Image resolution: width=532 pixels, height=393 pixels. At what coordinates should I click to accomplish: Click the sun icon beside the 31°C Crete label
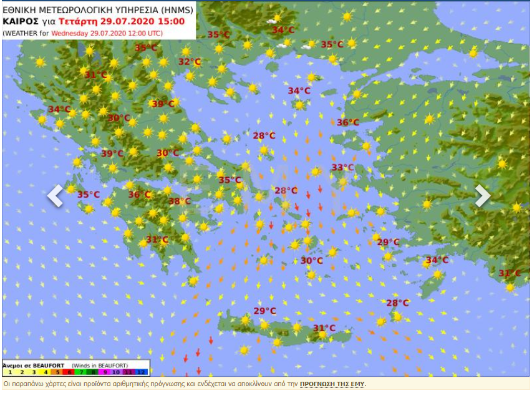pyautogui.click(x=322, y=335)
